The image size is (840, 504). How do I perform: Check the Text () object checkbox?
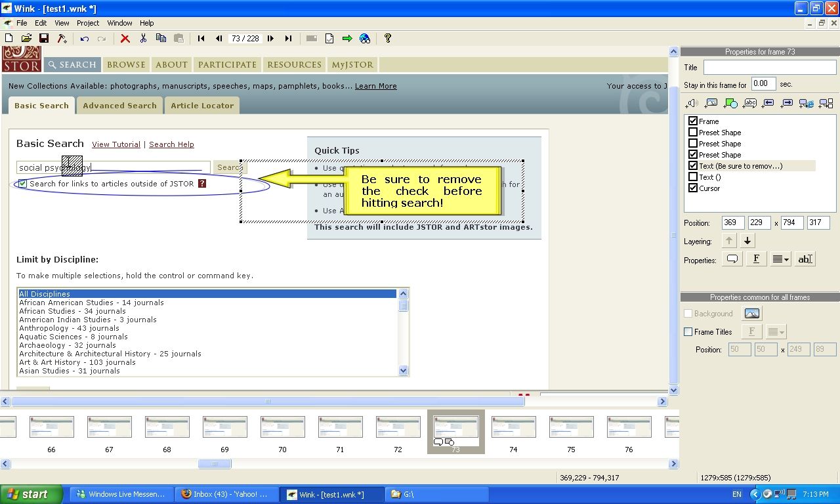(693, 177)
